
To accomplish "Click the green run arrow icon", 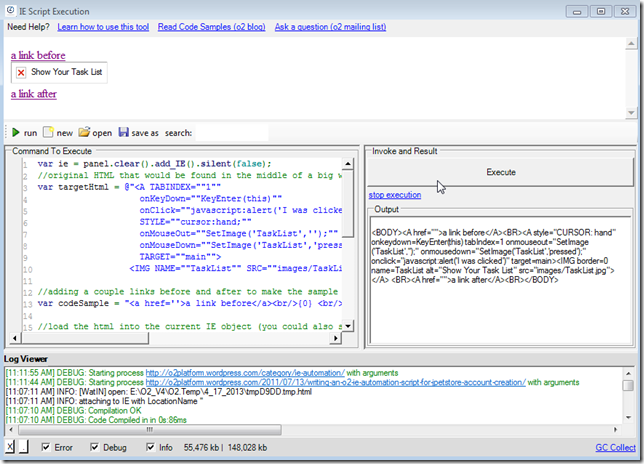I will pyautogui.click(x=14, y=132).
